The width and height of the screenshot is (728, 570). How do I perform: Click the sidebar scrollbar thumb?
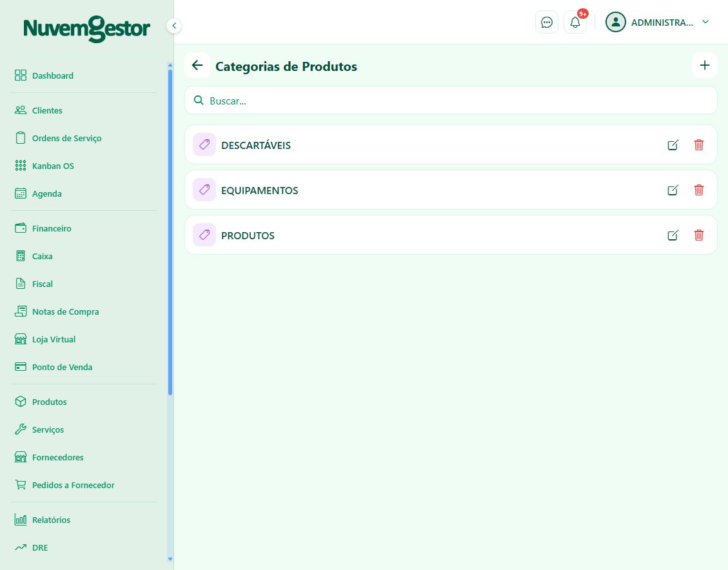tap(170, 232)
